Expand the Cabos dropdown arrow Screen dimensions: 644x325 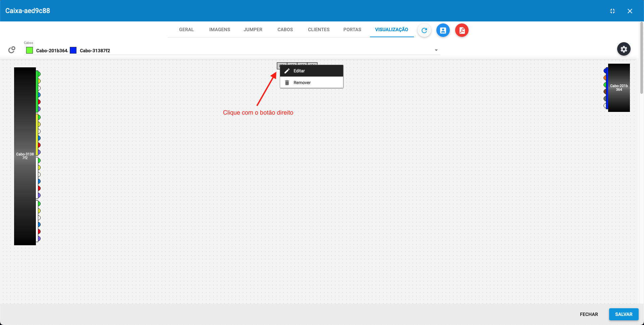(x=436, y=50)
